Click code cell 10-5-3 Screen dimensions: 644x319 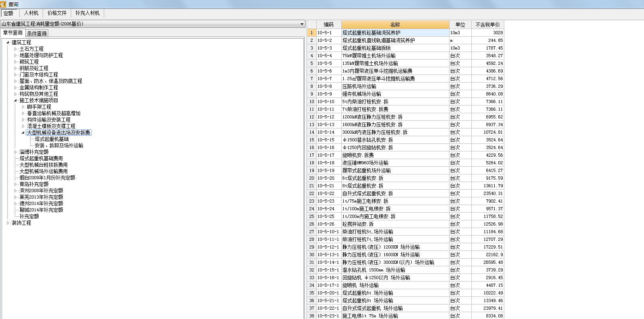pyautogui.click(x=329, y=48)
